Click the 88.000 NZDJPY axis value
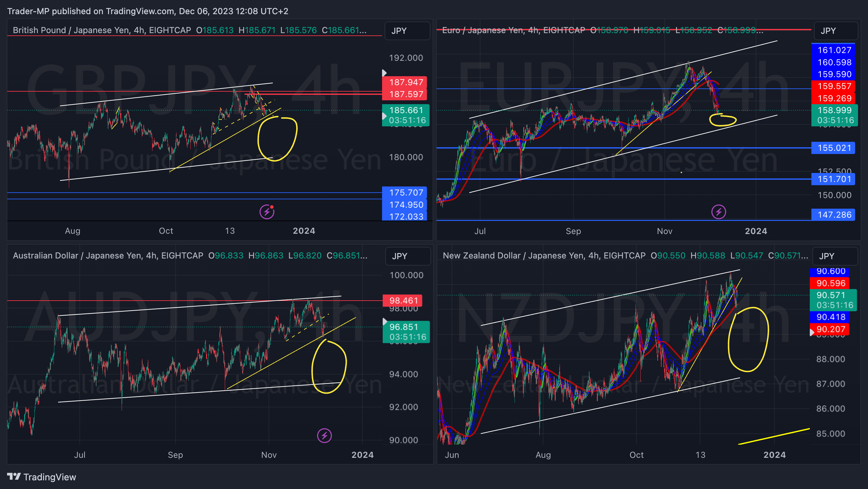The image size is (868, 489). point(830,359)
